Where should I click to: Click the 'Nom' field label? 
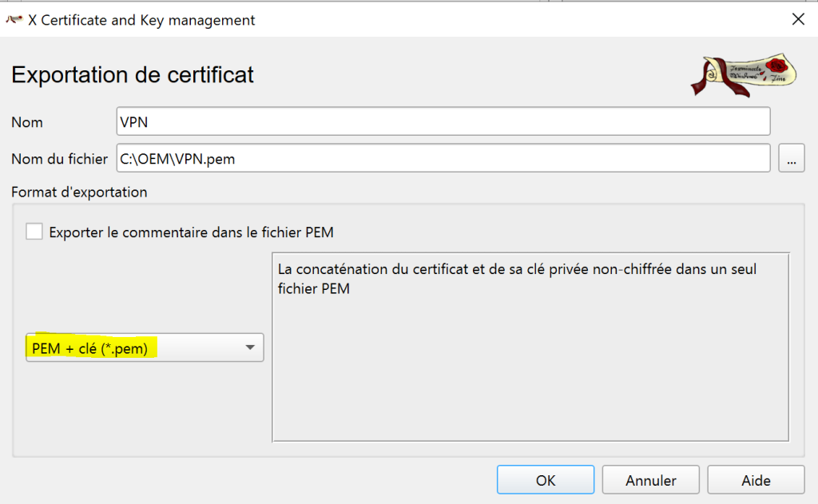(x=27, y=122)
